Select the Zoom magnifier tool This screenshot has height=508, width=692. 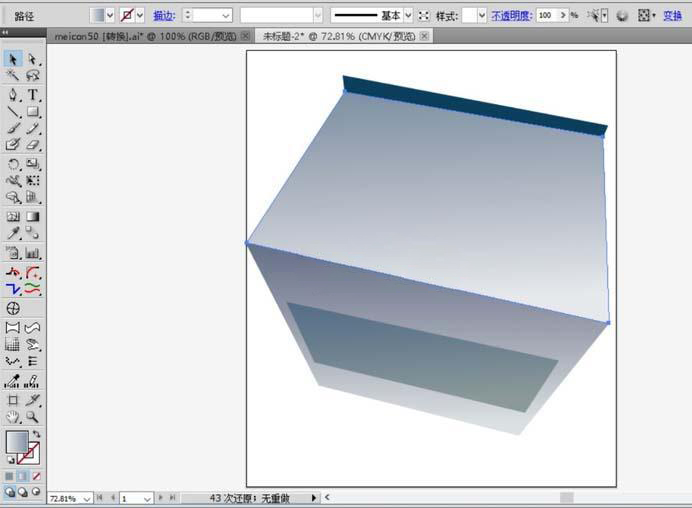(33, 416)
